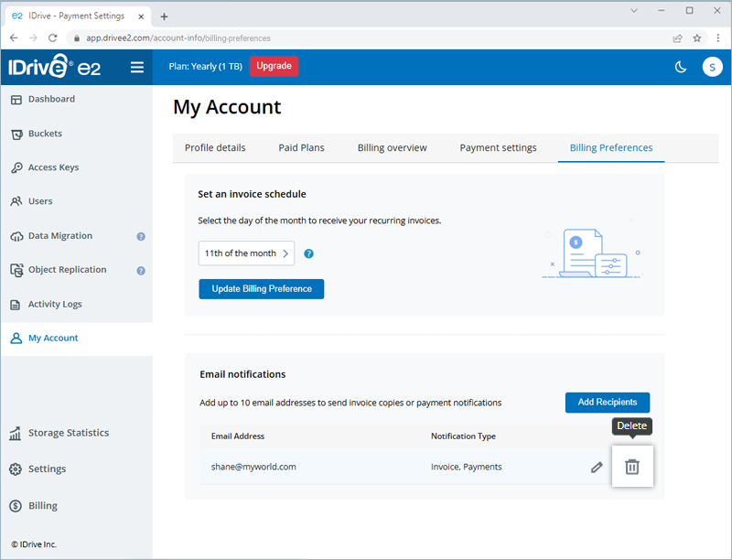This screenshot has height=560, width=732.
Task: Click the help icon beside Data Migration
Action: [x=141, y=236]
